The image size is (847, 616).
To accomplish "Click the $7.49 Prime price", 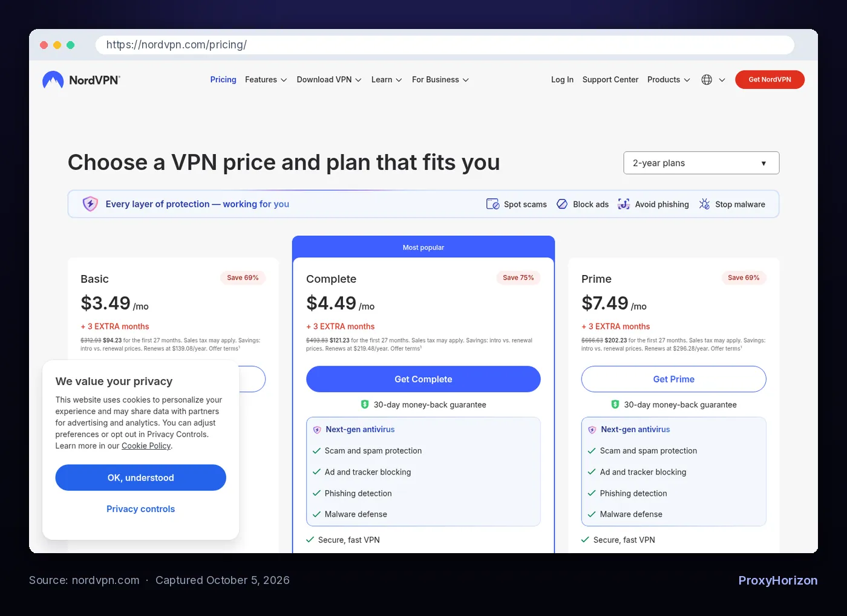I will [605, 303].
